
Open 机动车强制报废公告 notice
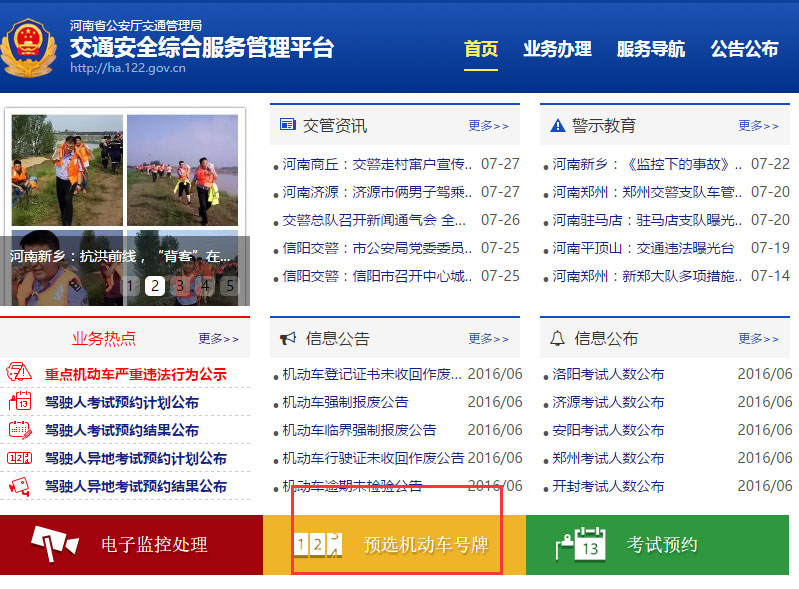[345, 403]
